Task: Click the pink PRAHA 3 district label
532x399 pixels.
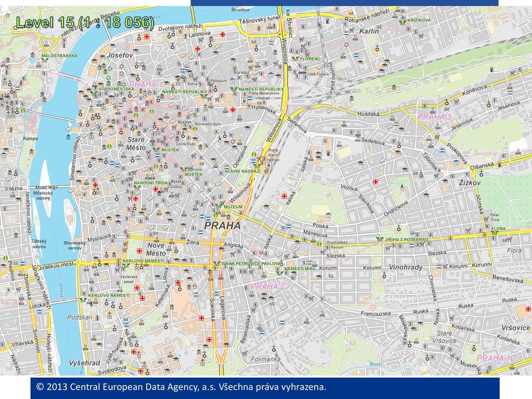Action: pos(434,117)
